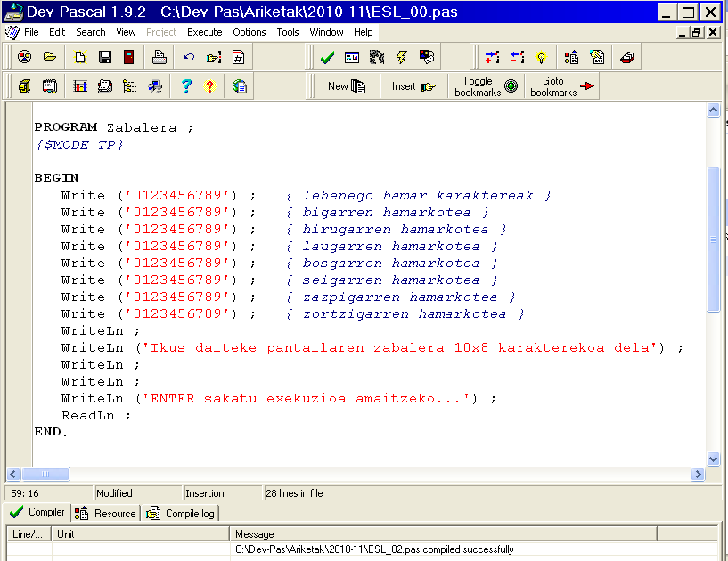Open the Search menu
The width and height of the screenshot is (728, 561).
pos(91,32)
